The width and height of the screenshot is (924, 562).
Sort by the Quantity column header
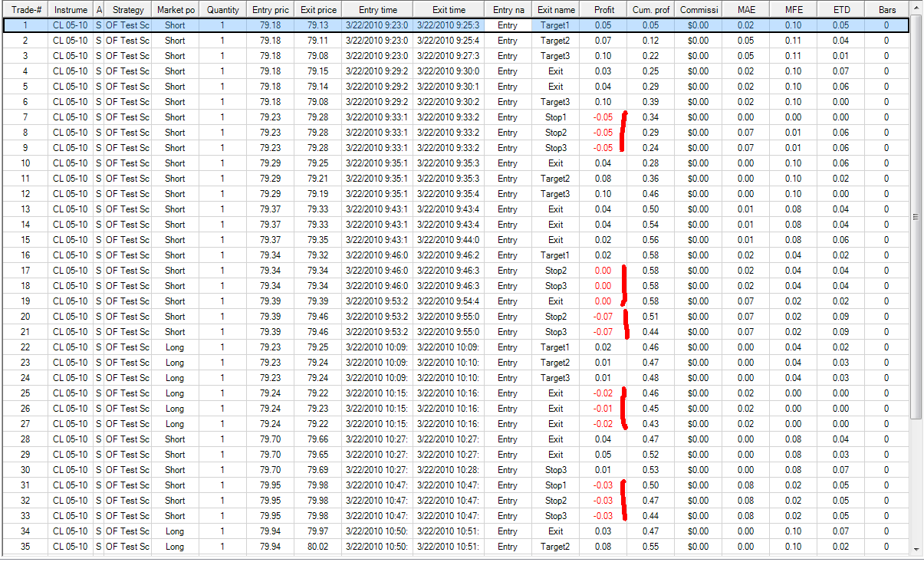pyautogui.click(x=222, y=10)
